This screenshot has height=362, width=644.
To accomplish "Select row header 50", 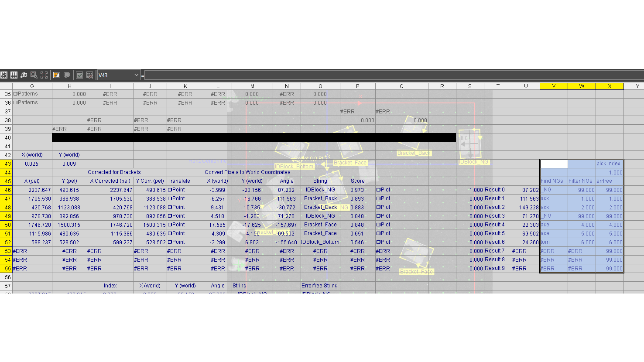I will pyautogui.click(x=6, y=225).
